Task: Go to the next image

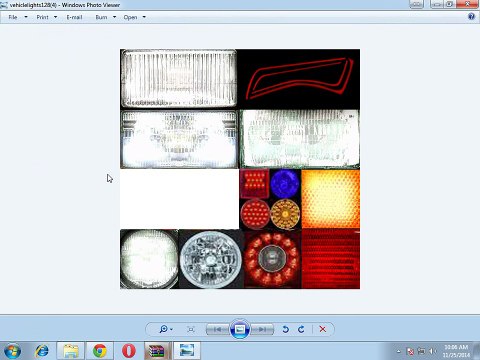Action: (262, 329)
